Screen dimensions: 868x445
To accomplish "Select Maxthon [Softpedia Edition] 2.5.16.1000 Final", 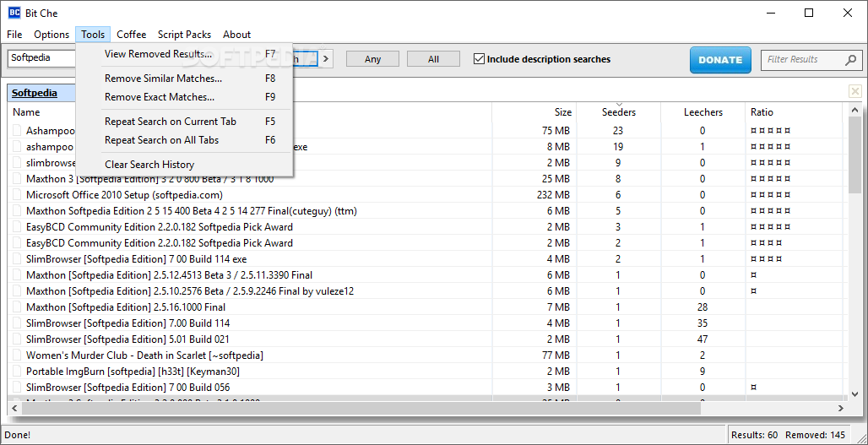I will point(126,307).
